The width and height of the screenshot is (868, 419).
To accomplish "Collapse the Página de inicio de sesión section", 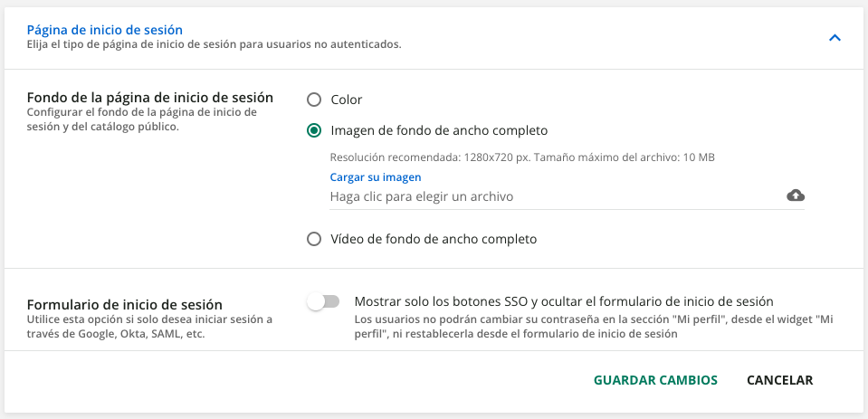I will (835, 38).
